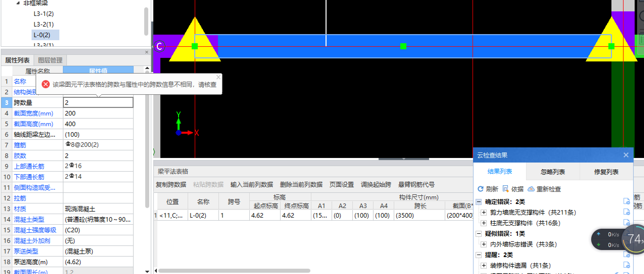This screenshot has height=274, width=644.
Task: Click the 依据 basis icon
Action: [x=506, y=189]
